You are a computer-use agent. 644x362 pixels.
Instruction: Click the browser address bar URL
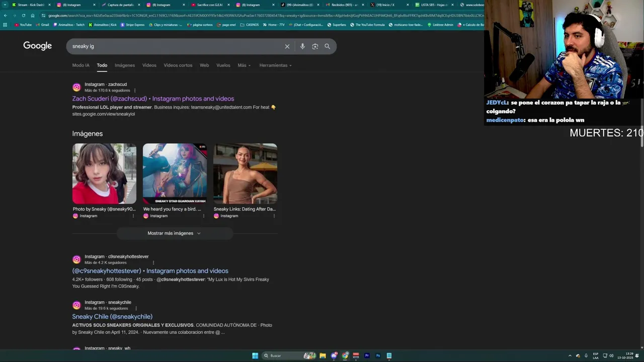pyautogui.click(x=262, y=16)
